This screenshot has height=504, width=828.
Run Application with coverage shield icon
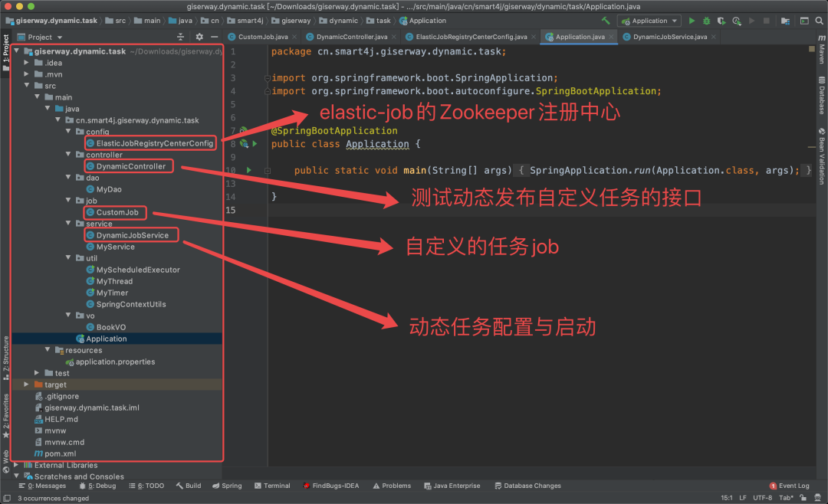pyautogui.click(x=721, y=21)
